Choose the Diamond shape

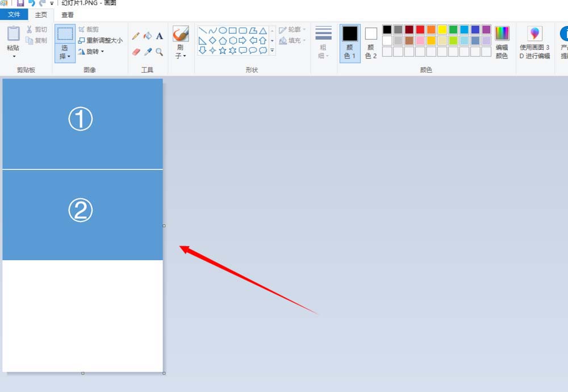click(212, 40)
